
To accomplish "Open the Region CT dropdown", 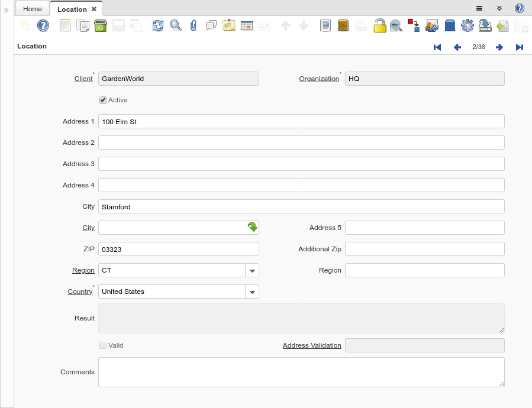I will pyautogui.click(x=252, y=270).
